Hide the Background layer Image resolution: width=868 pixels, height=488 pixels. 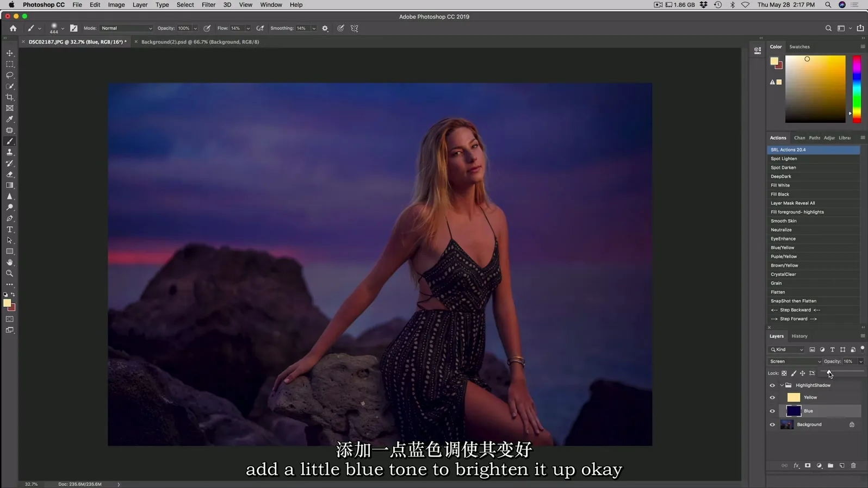(772, 425)
